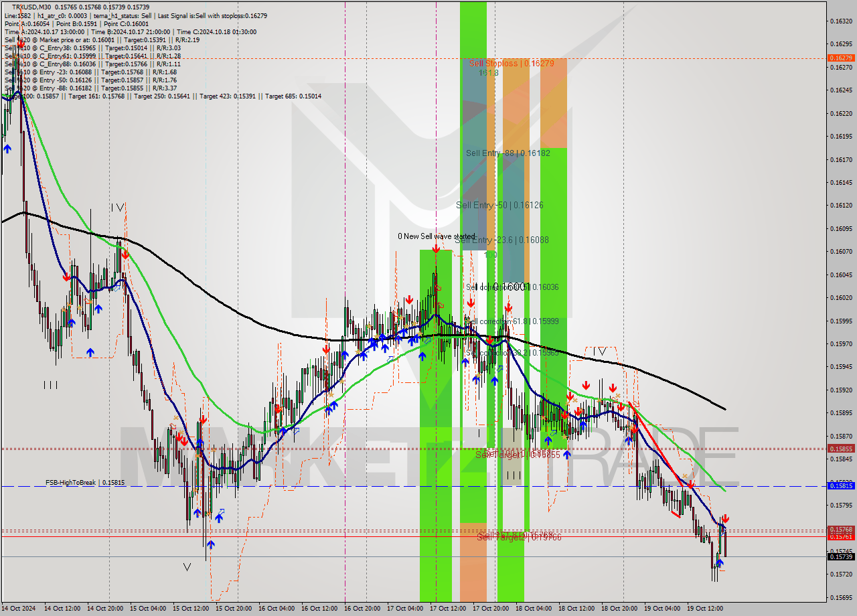Click the black 0.15739 current price tag
This screenshot has height=616, width=857.
point(841,556)
